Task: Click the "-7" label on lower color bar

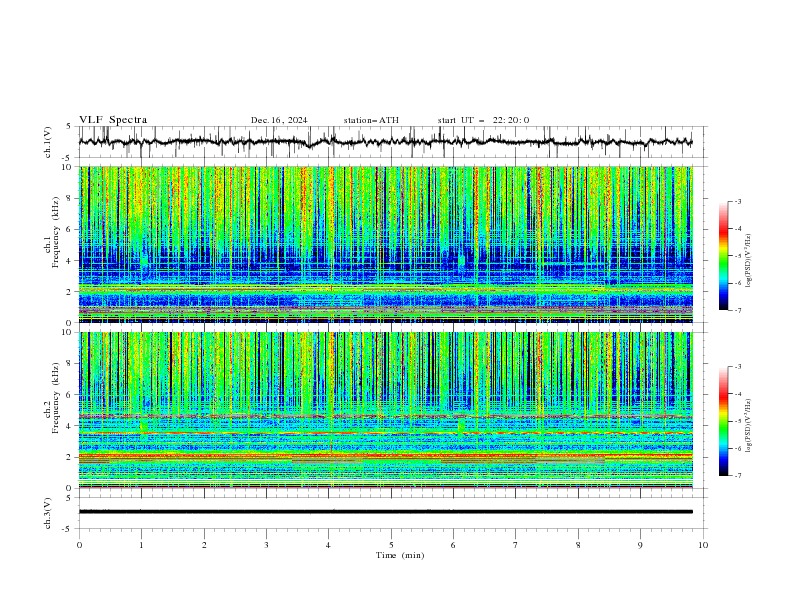Action: tap(738, 476)
